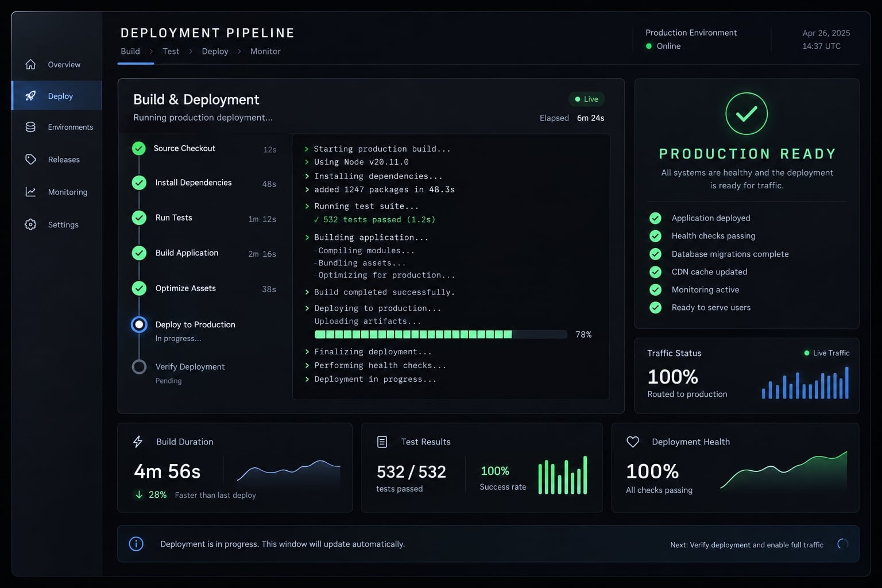Click the Live Traffic indicator

coord(827,353)
